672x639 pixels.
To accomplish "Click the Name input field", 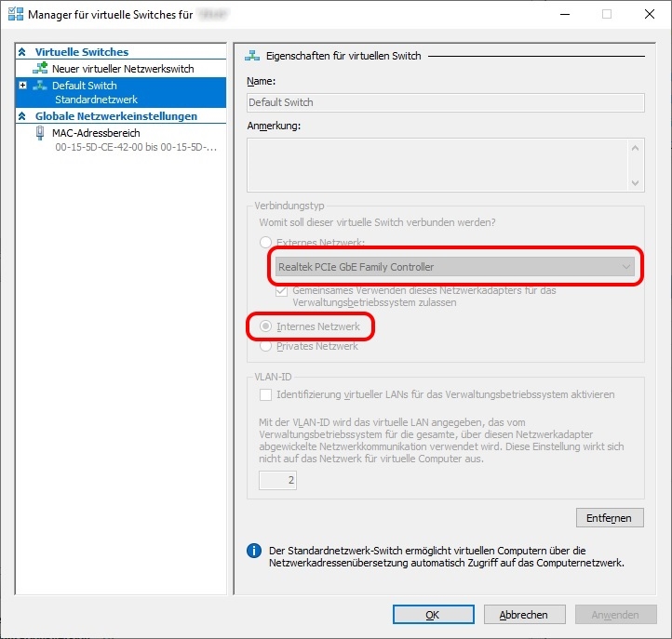I will 446,103.
